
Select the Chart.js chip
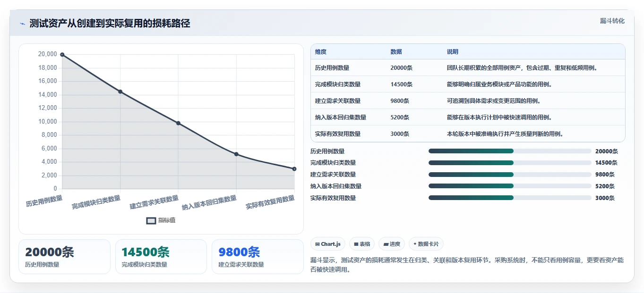tap(328, 244)
